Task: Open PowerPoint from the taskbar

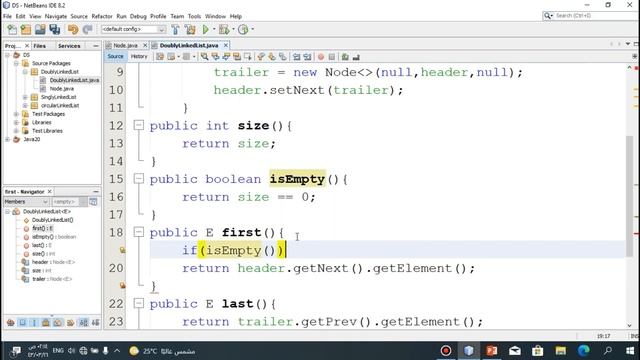Action: (491, 351)
